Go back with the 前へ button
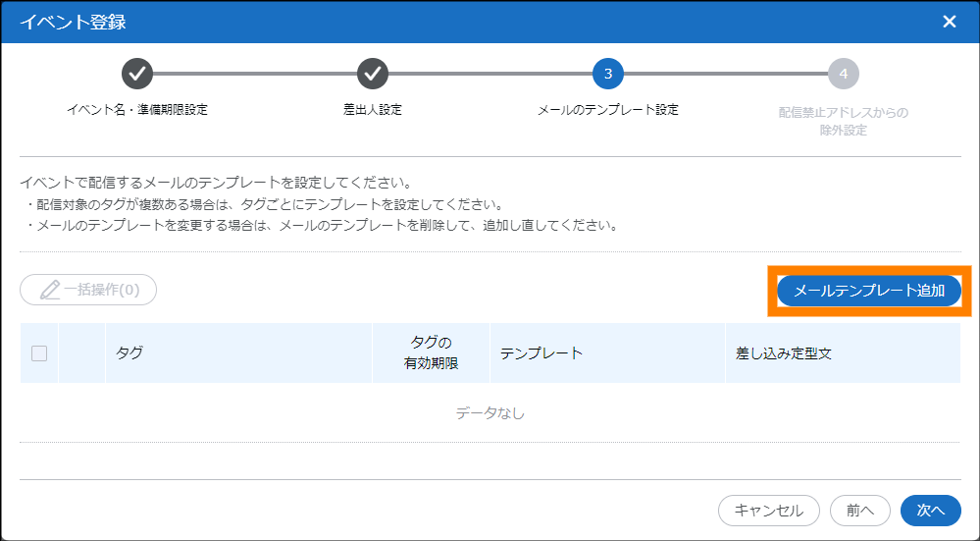Viewport: 980px width, 541px height. [x=859, y=510]
